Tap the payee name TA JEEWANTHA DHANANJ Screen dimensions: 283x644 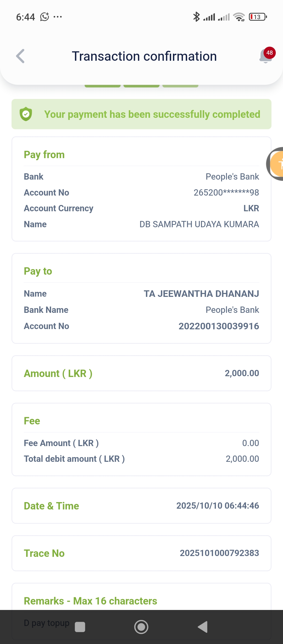click(201, 294)
